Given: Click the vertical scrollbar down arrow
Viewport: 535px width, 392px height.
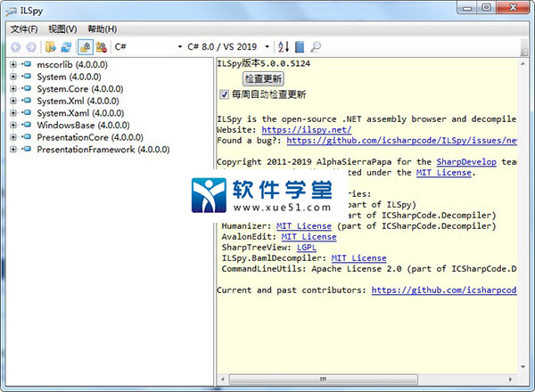Looking at the screenshot, I should pyautogui.click(x=523, y=367).
